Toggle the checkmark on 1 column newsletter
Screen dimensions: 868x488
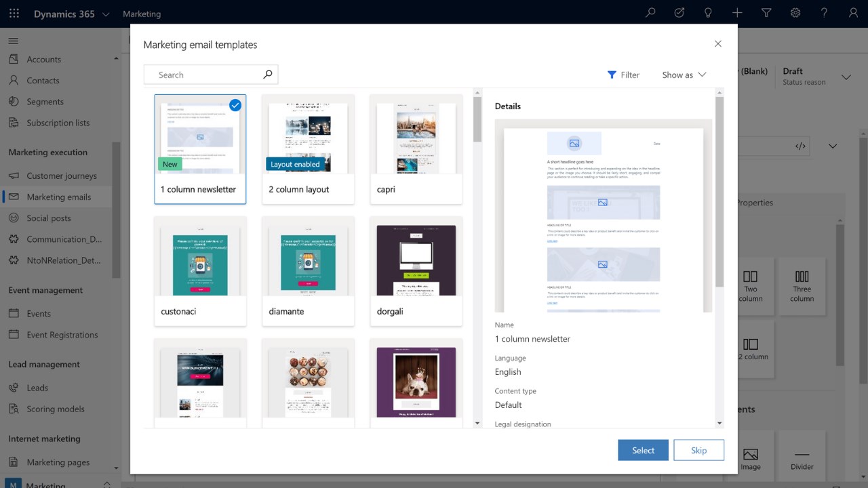coord(235,105)
